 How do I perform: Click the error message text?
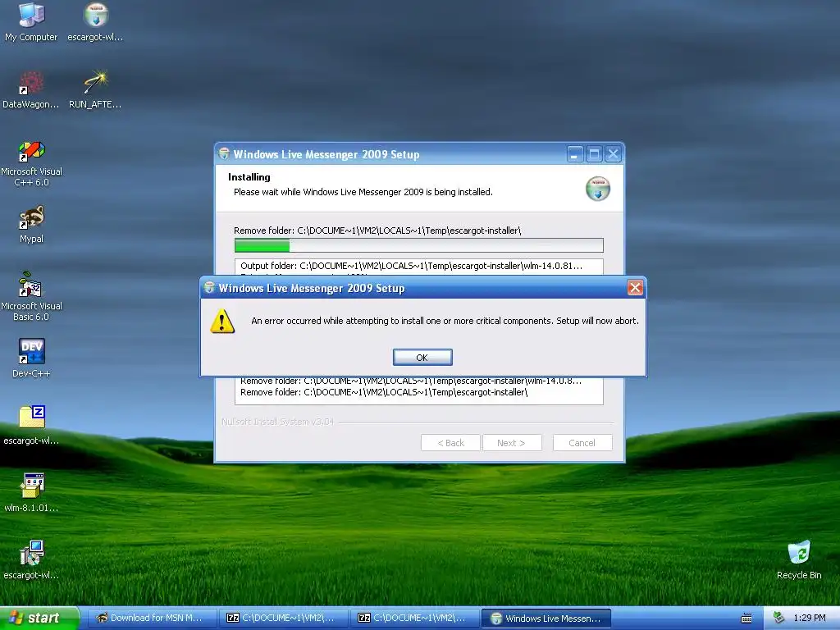pyautogui.click(x=445, y=321)
